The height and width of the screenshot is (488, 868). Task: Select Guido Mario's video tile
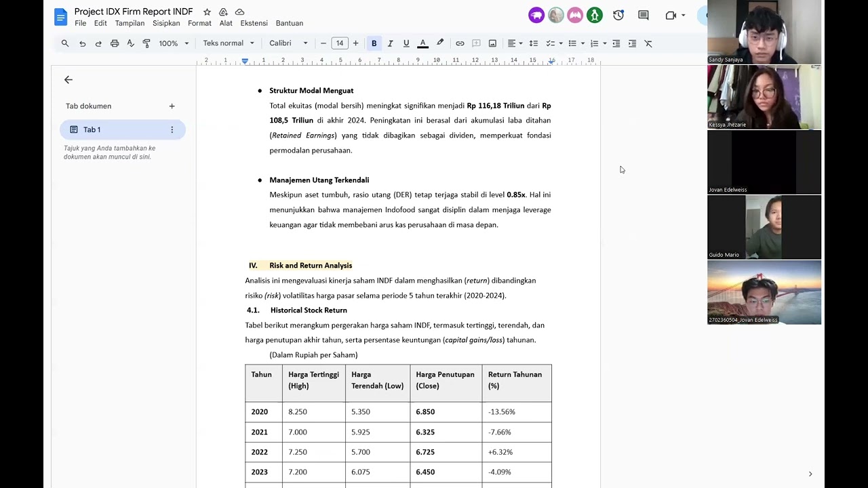click(x=764, y=227)
